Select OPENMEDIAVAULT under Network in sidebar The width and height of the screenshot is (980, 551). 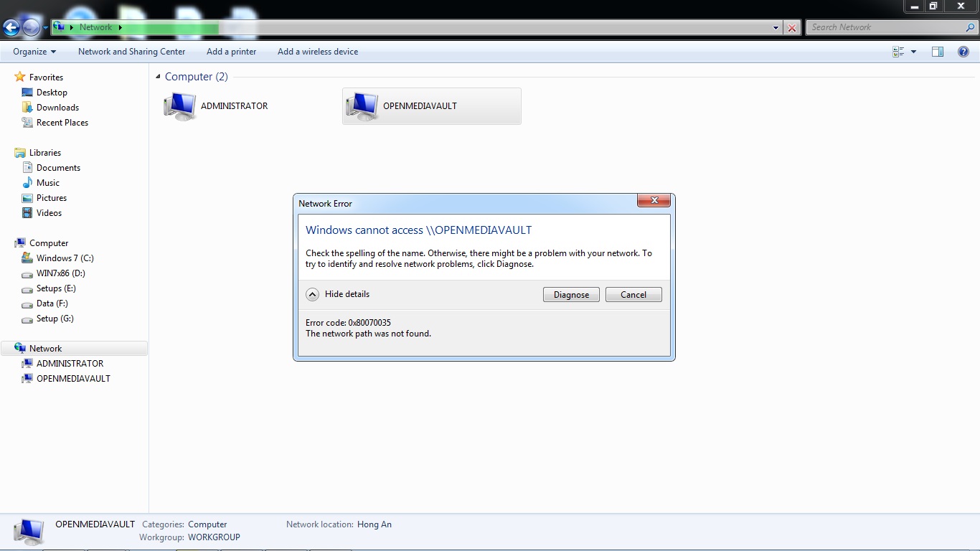click(x=73, y=379)
